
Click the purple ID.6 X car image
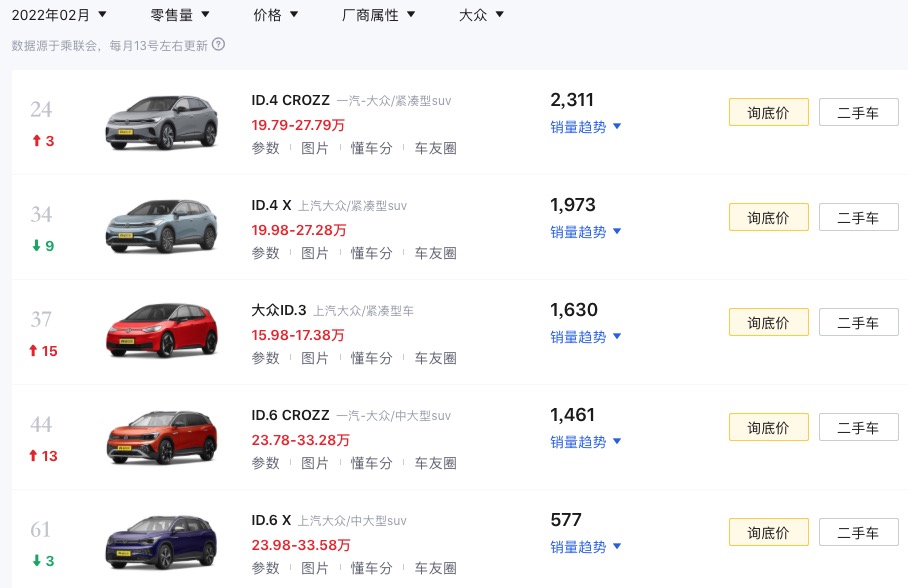162,542
